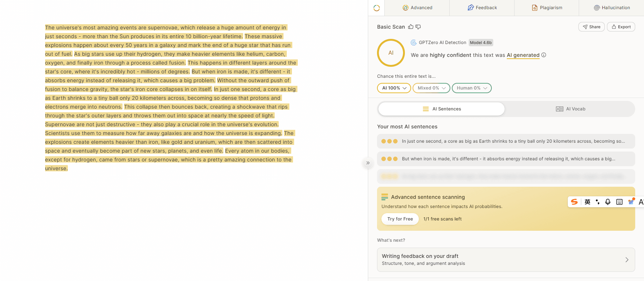Toggle the 英 language mode indicator
The image size is (644, 281).
(588, 202)
